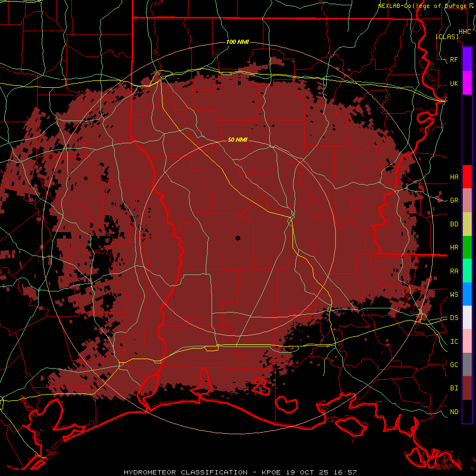Click the BI legend label
The width and height of the screenshot is (476, 476).
[x=454, y=388]
